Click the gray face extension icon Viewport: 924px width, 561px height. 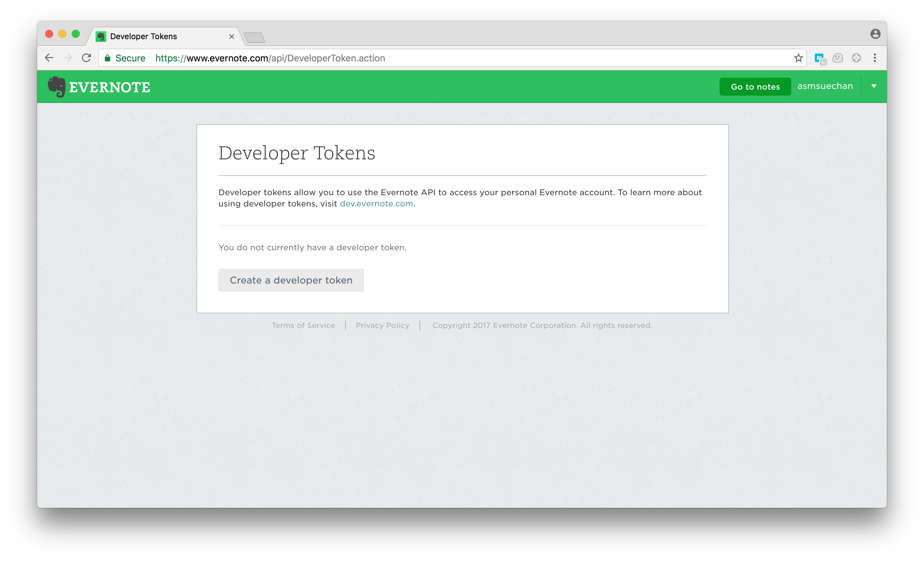[x=838, y=58]
